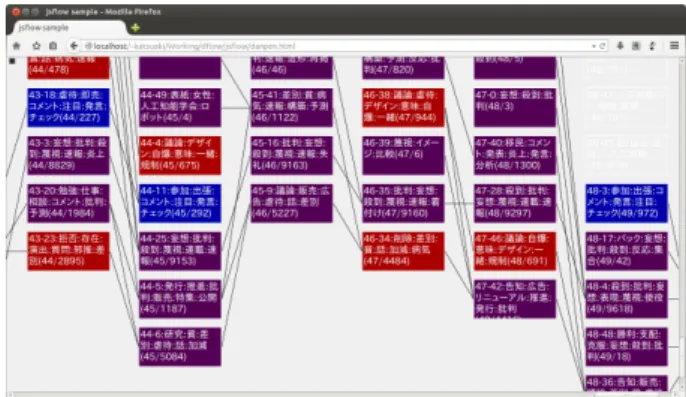Expand URL history dropdown arrow

tap(594, 46)
